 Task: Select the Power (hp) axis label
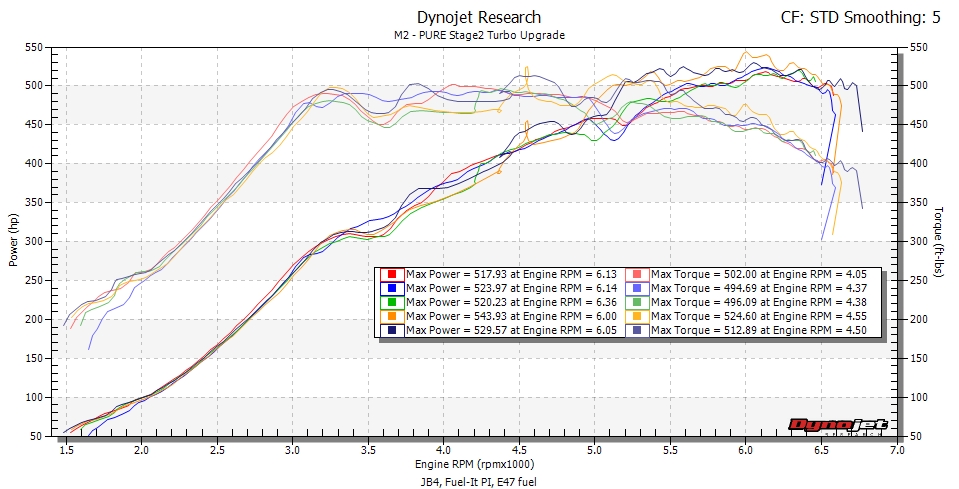pos(13,242)
